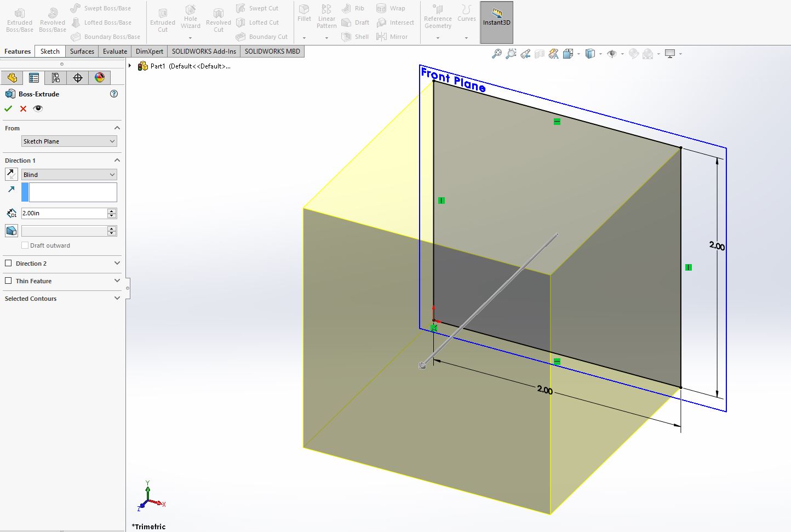Activate the Fillet tool
This screenshot has height=532, width=791.
tap(304, 15)
